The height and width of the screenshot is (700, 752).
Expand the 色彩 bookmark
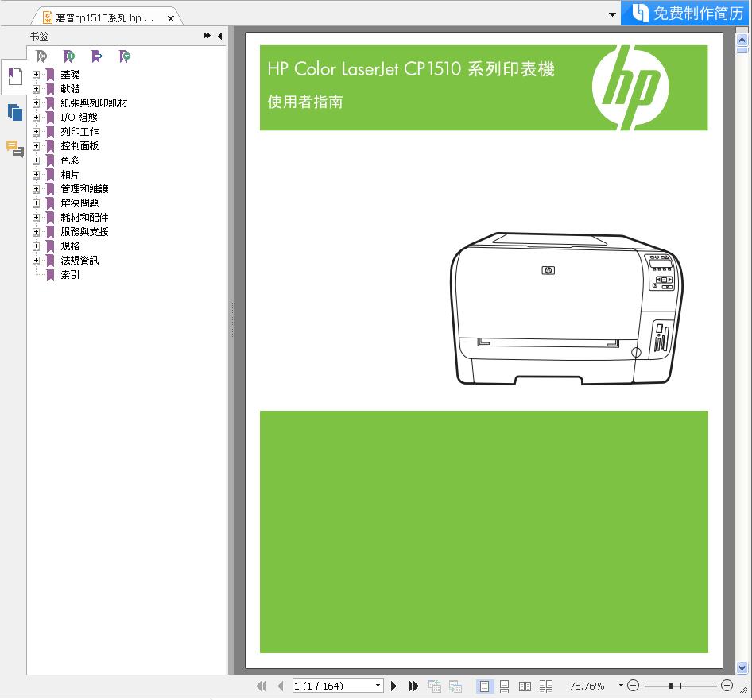tap(36, 160)
